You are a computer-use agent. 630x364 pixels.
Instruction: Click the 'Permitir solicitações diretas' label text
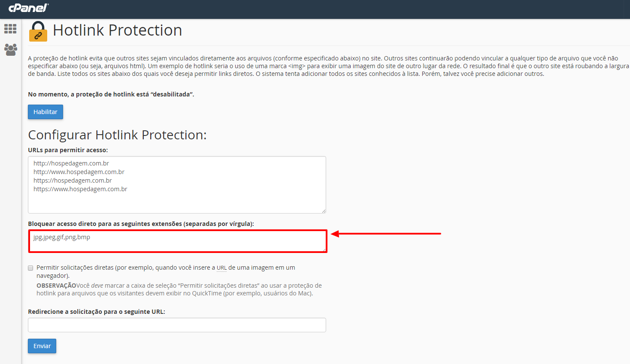click(x=75, y=268)
